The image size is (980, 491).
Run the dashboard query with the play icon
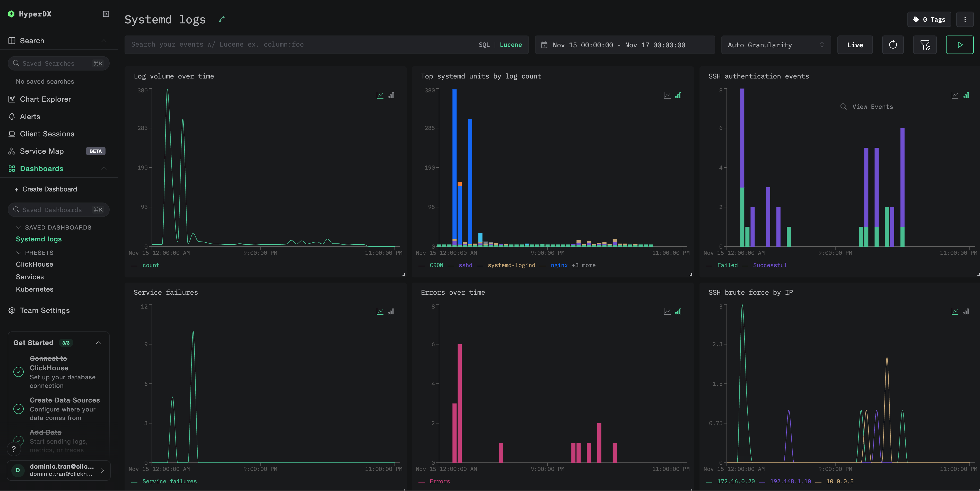pos(959,45)
